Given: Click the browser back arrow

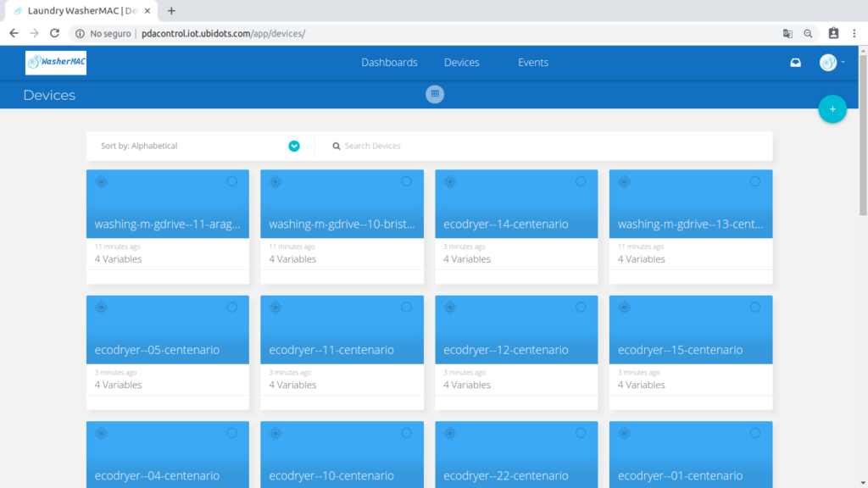Looking at the screenshot, I should tap(14, 33).
